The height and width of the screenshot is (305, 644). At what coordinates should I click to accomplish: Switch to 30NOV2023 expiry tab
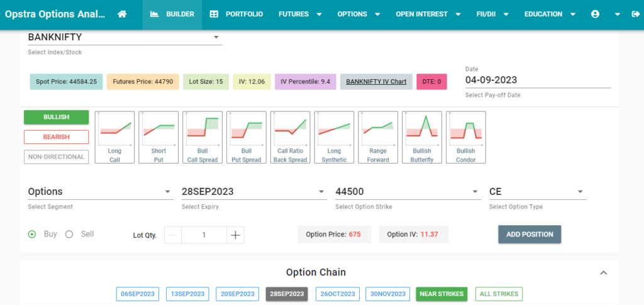tap(387, 294)
